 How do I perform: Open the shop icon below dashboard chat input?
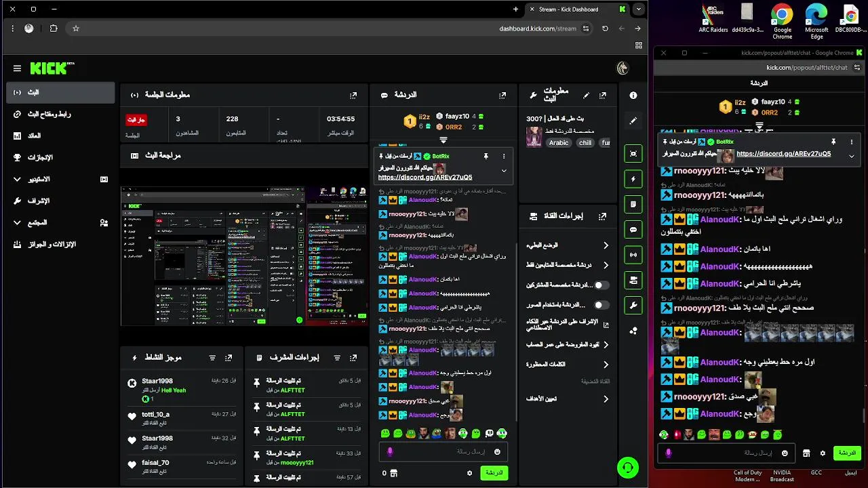point(393,473)
